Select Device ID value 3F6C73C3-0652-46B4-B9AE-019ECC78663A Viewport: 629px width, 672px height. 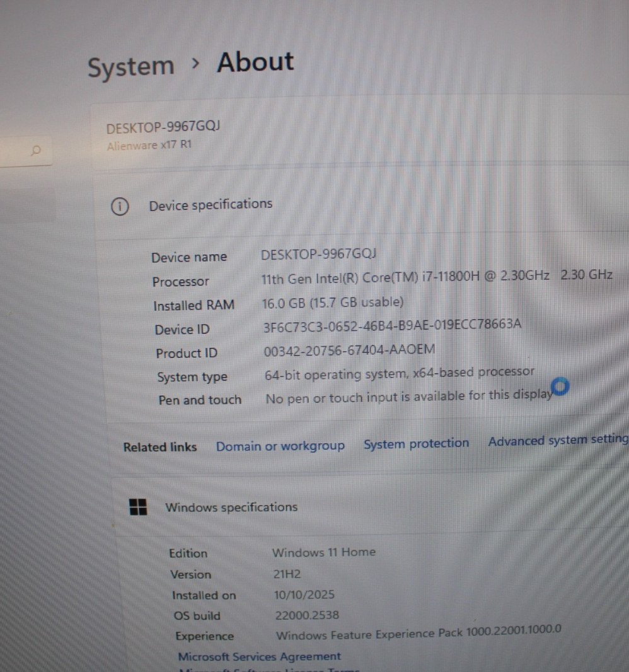pos(392,325)
